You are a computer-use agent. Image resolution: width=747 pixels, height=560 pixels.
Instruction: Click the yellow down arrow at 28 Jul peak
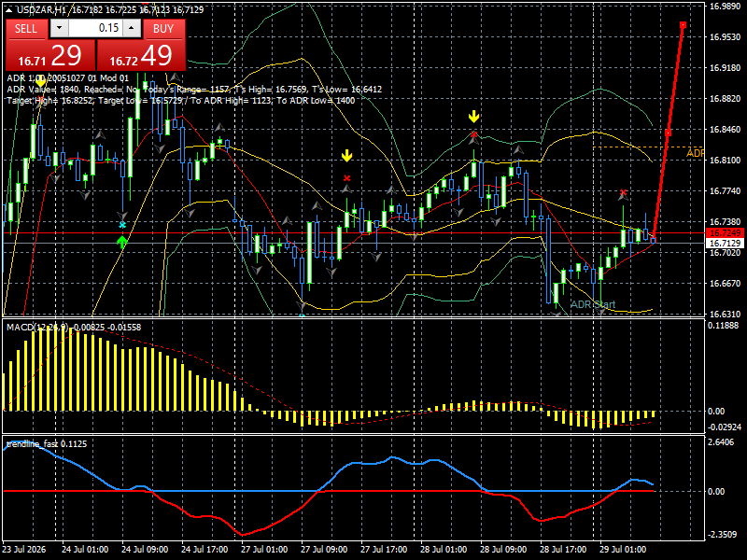(x=473, y=116)
